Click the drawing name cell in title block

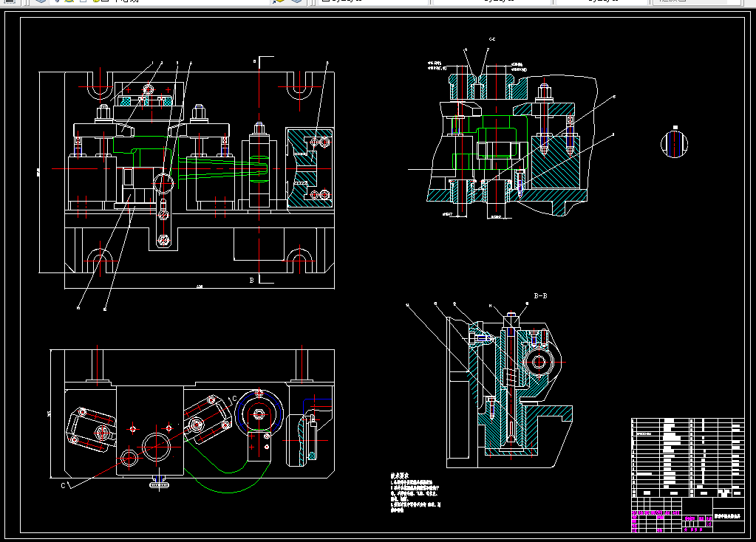coord(728,516)
